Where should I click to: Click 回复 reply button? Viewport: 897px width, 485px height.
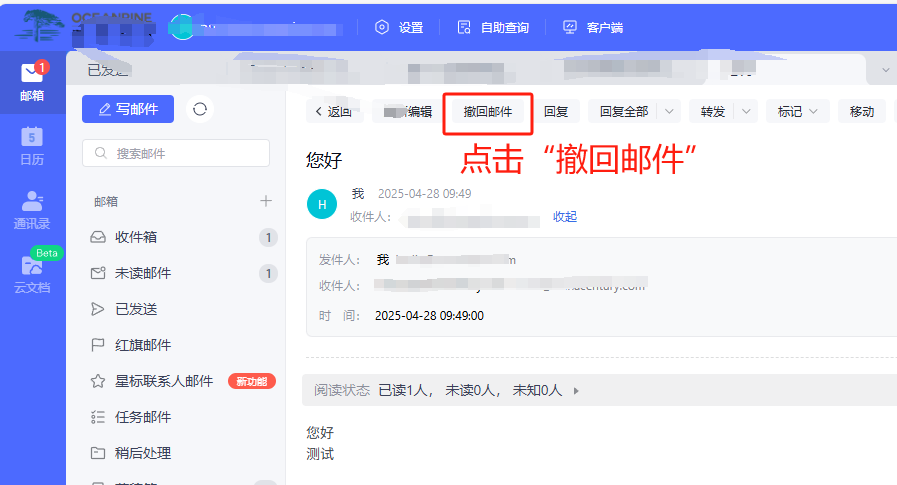click(x=556, y=112)
